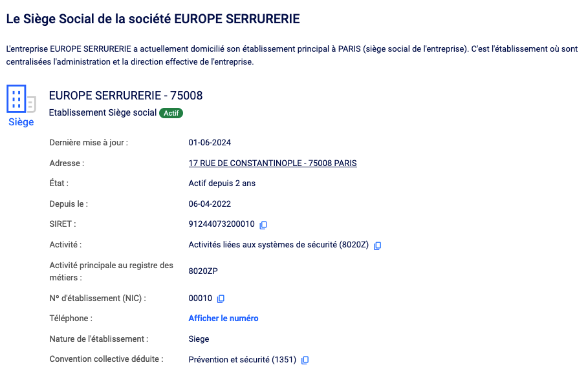
Task: Click the EUROPE SERRURERIE - 75008 establishment title
Action: point(125,96)
